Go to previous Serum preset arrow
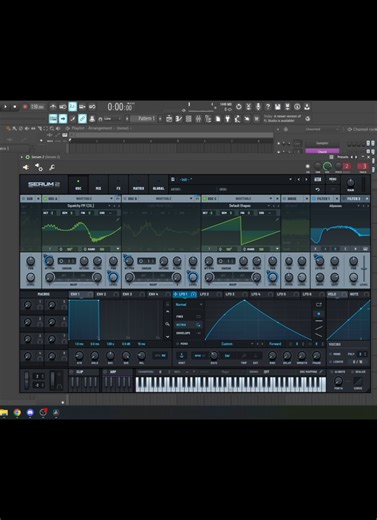The image size is (377, 520). pyautogui.click(x=298, y=179)
